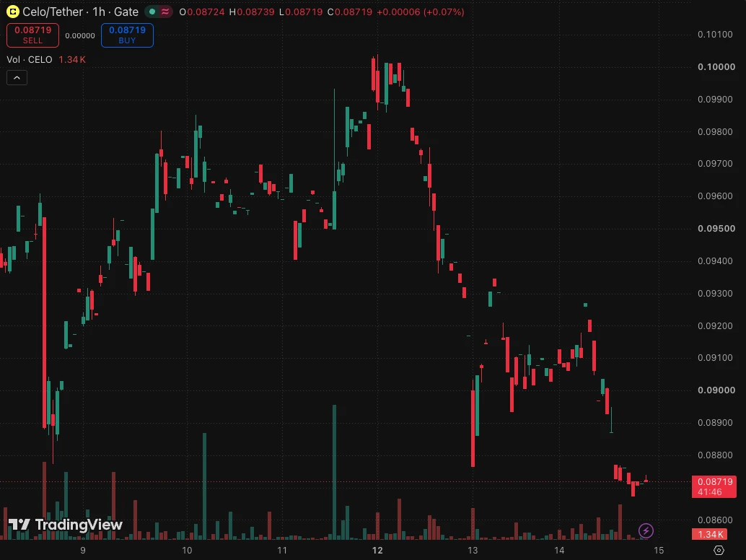746x560 pixels.
Task: Click date 9 on time axis
Action: (83, 551)
